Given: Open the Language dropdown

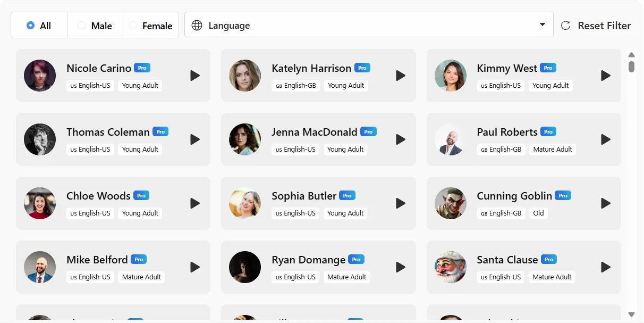Looking at the screenshot, I should point(369,25).
